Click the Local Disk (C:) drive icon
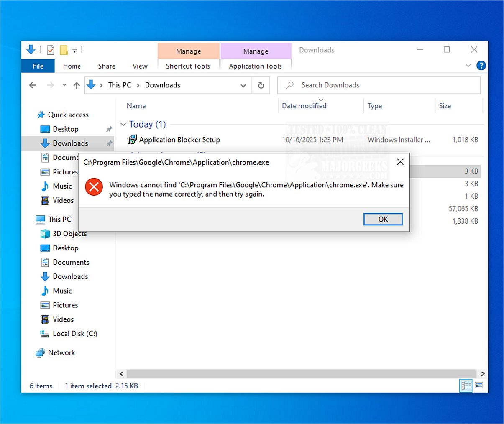504x424 pixels. pos(45,333)
